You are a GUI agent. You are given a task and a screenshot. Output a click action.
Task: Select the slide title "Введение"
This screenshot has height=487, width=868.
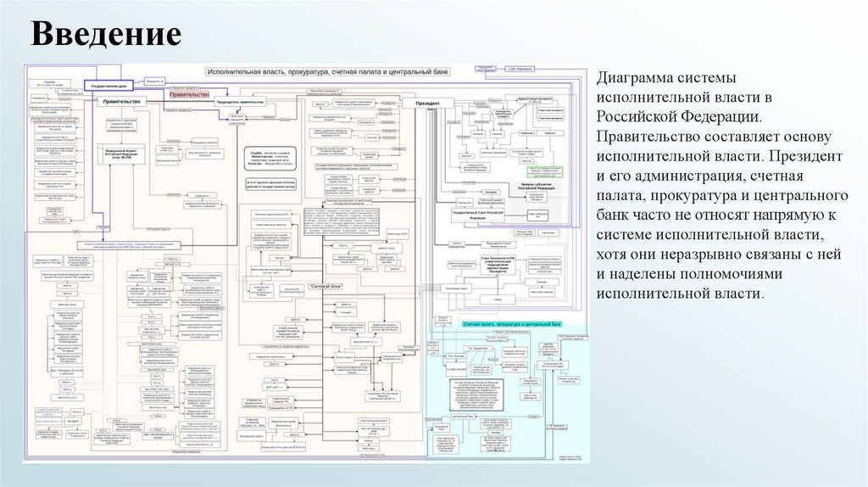(106, 33)
